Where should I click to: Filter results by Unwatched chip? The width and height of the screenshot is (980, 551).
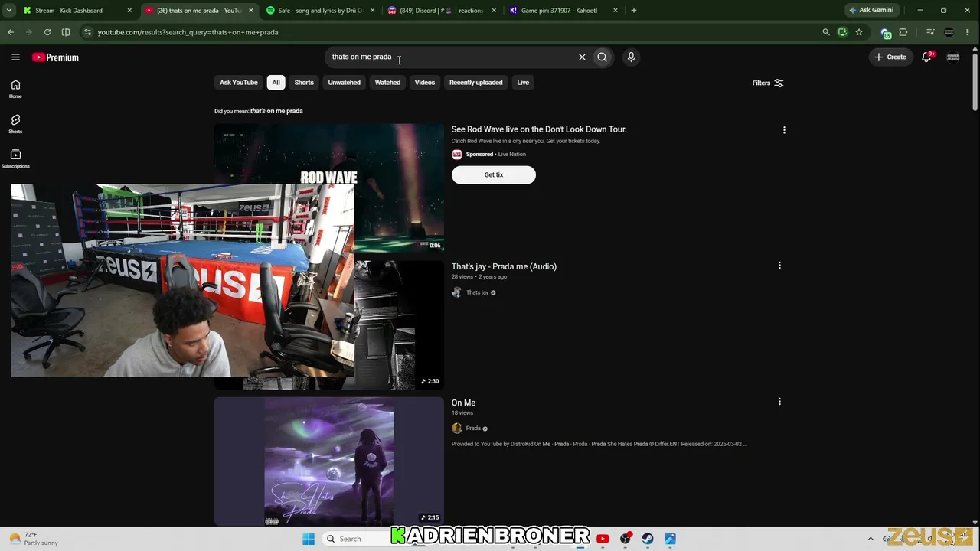(344, 83)
